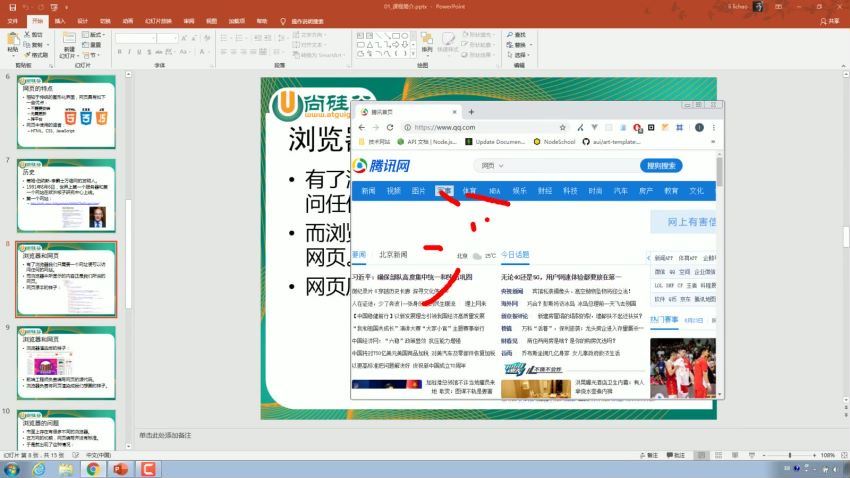This screenshot has width=850, height=478.
Task: Click the Save icon in the quick access toolbar
Action: click(x=12, y=7)
